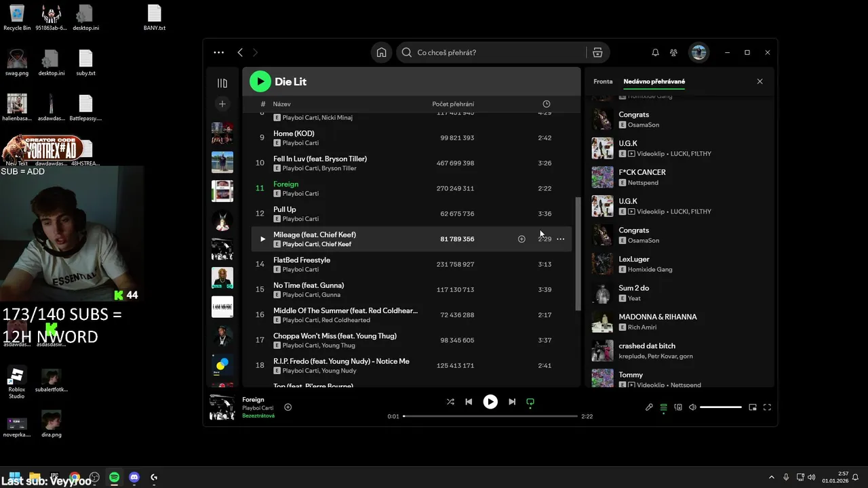This screenshot has width=868, height=488.
Task: Open the Gunna artist link
Action: (x=331, y=295)
